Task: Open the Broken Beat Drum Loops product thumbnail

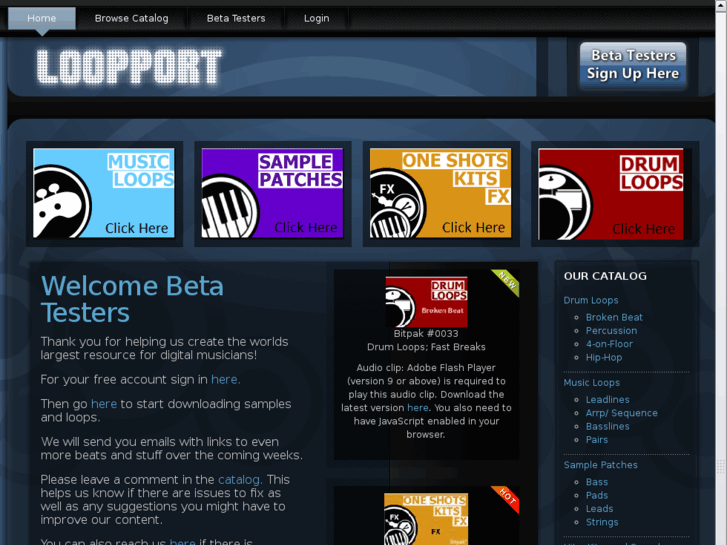Action: pyautogui.click(x=427, y=301)
